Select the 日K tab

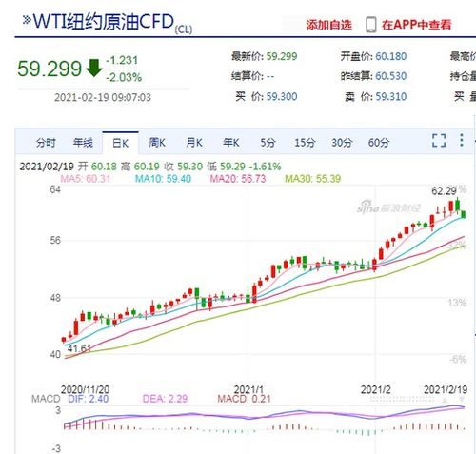[x=120, y=143]
